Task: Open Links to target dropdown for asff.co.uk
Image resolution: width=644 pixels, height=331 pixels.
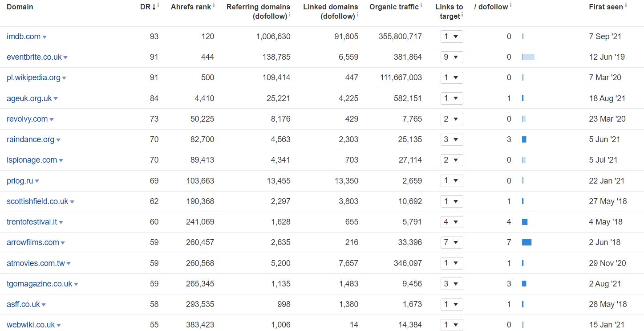Action: [x=452, y=304]
